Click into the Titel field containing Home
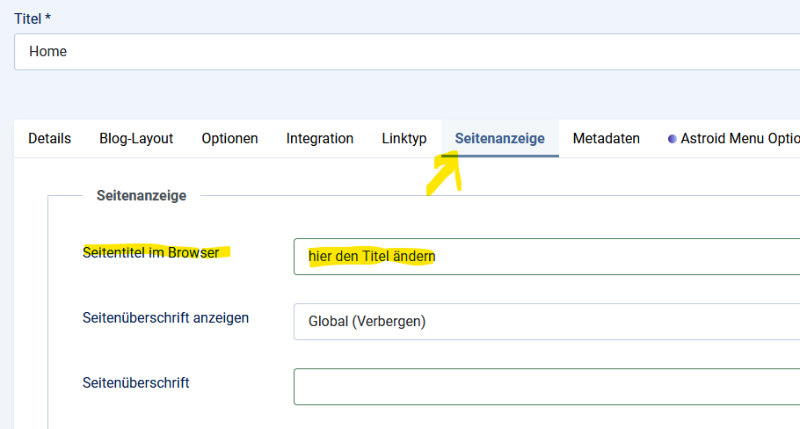Image resolution: width=800 pixels, height=429 pixels. click(400, 51)
